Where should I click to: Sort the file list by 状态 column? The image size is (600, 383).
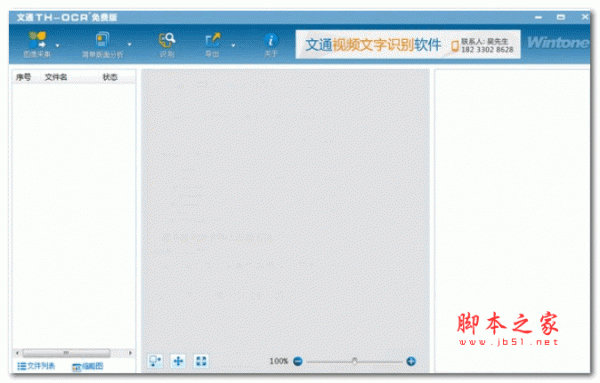110,77
